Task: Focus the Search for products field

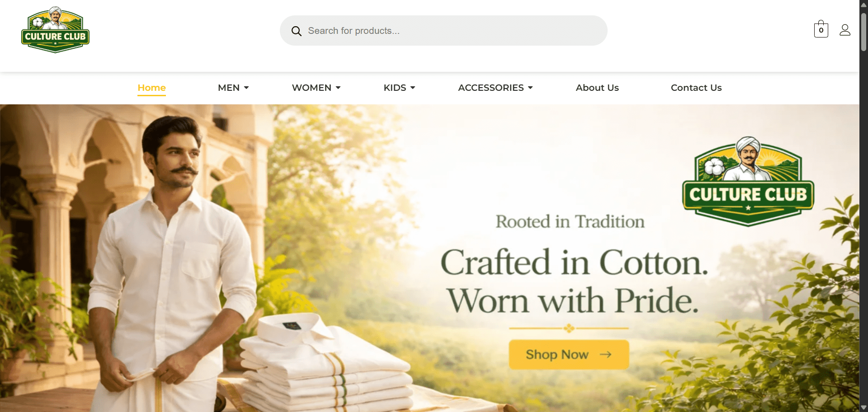Action: pos(443,31)
